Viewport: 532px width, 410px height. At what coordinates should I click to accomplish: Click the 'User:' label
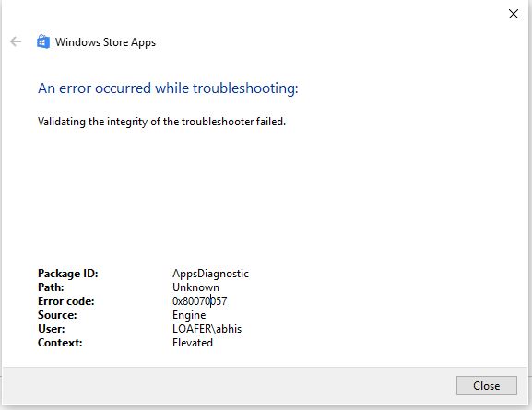52,329
